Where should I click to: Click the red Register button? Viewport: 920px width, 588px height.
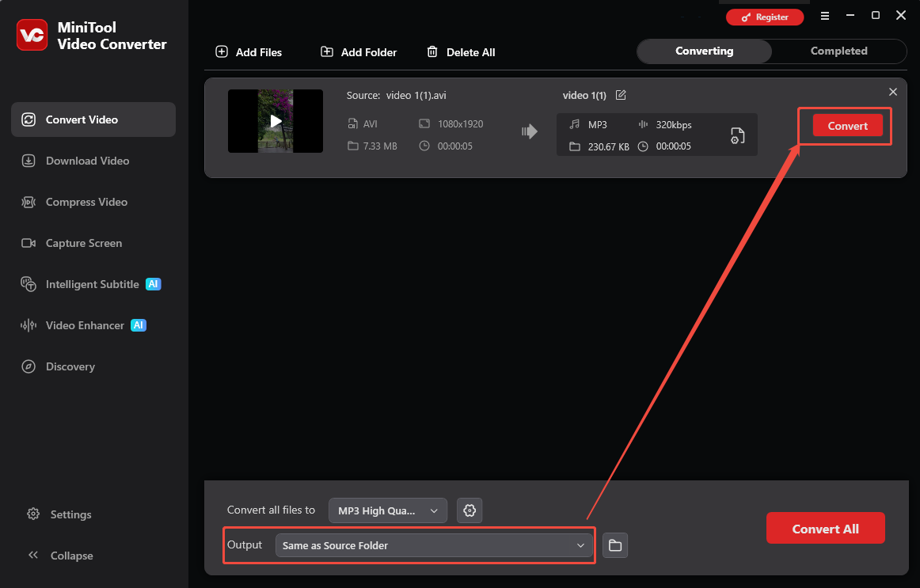click(x=765, y=17)
